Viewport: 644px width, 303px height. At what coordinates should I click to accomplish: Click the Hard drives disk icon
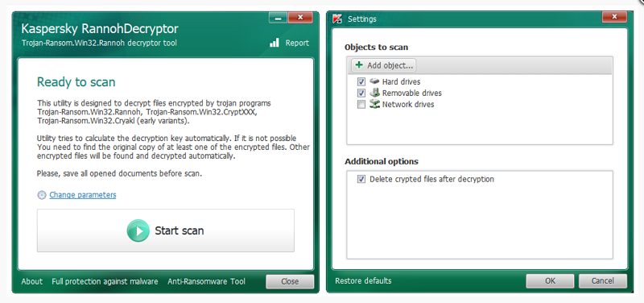point(374,81)
